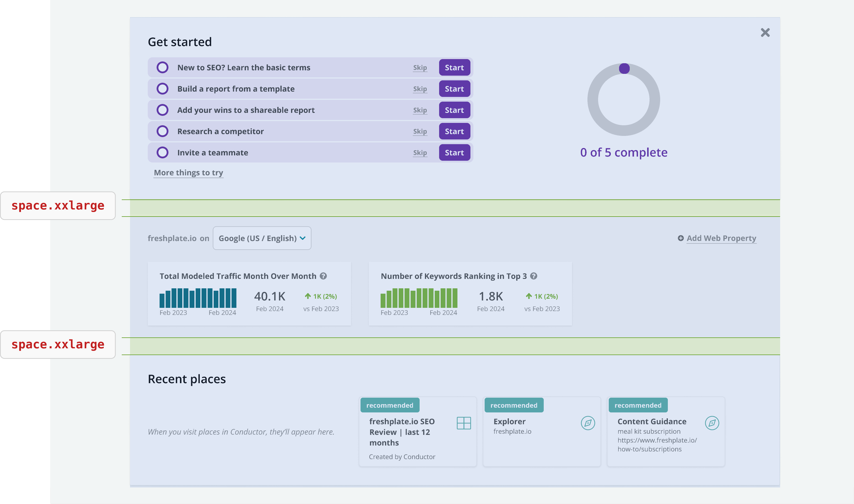Mark Build a report from template circle
The width and height of the screenshot is (854, 504).
pos(162,89)
